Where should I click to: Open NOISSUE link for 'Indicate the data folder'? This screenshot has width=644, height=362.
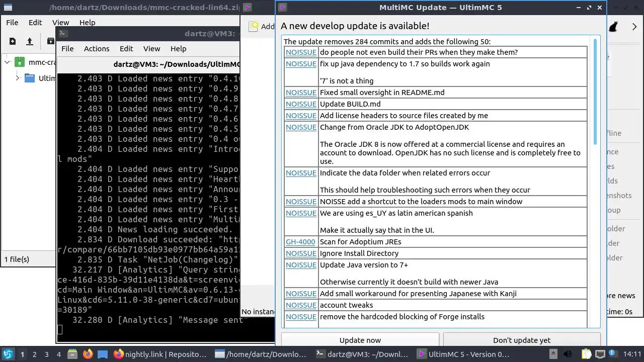coord(301,173)
